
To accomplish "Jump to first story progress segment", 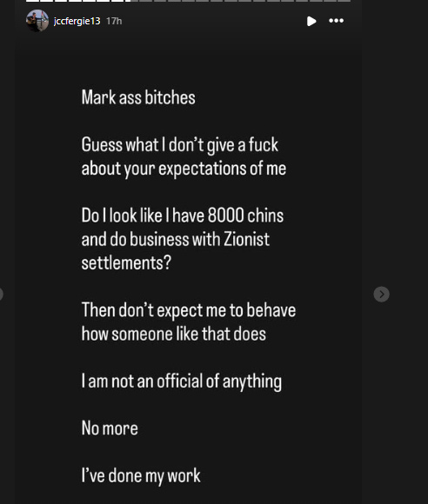I will 32,1.
